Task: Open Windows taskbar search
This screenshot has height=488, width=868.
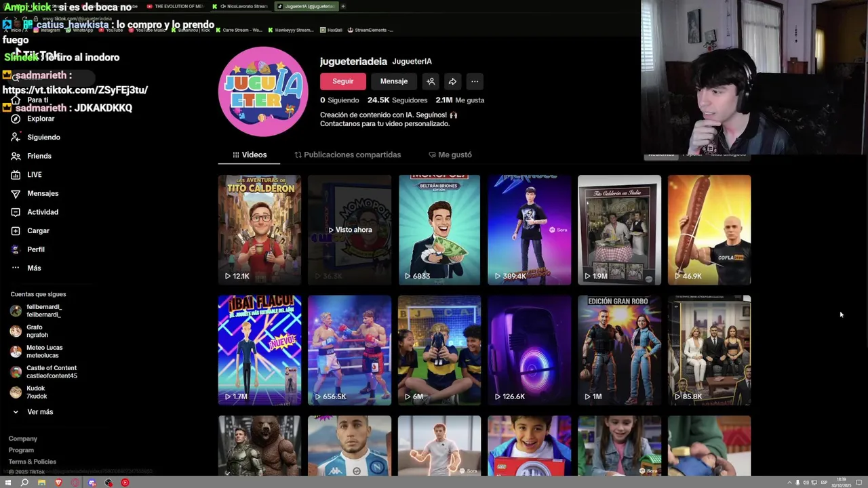Action: [x=24, y=483]
